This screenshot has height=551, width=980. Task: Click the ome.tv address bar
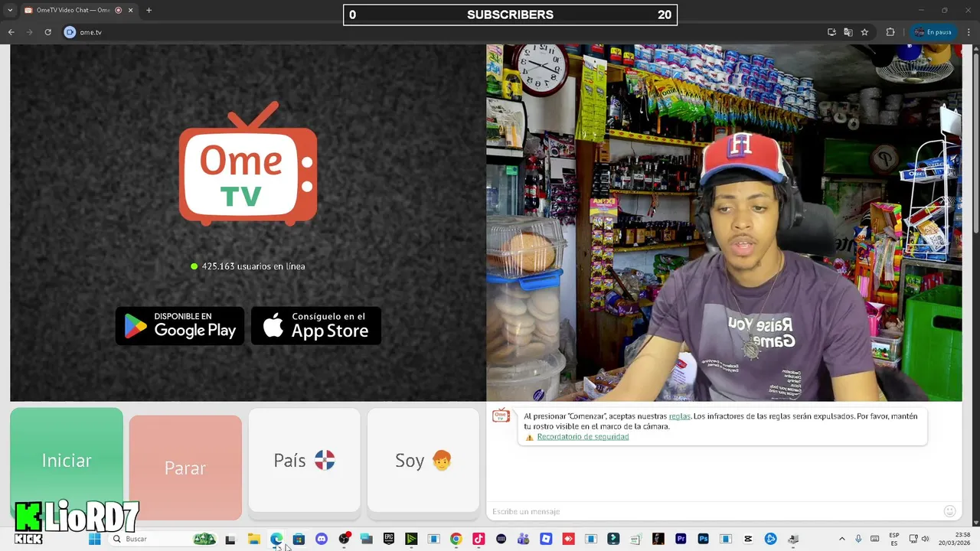click(444, 32)
